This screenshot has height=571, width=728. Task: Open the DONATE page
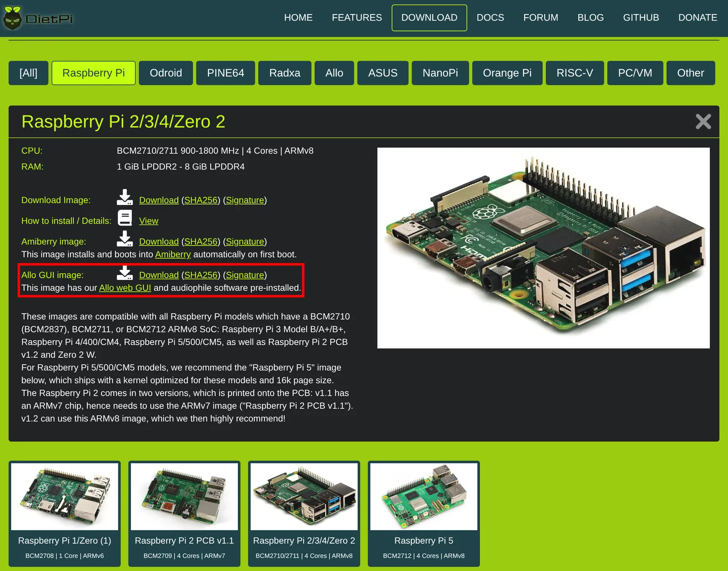pos(698,18)
